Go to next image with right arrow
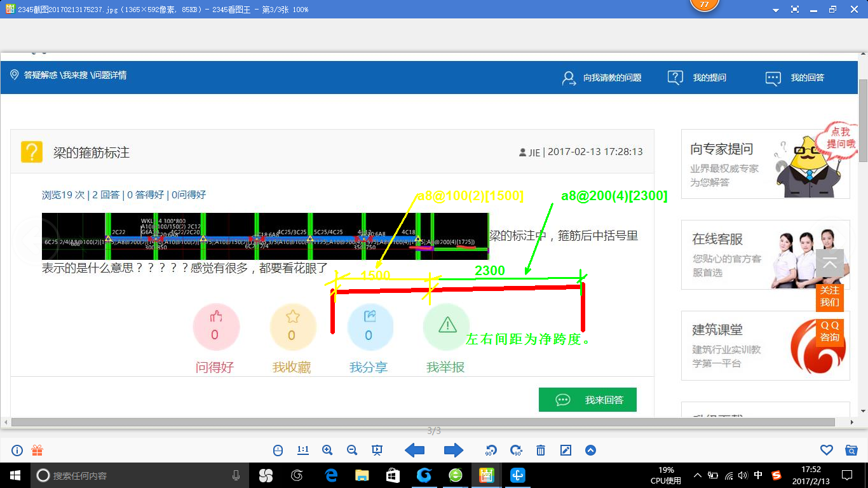The height and width of the screenshot is (488, 868). (453, 451)
